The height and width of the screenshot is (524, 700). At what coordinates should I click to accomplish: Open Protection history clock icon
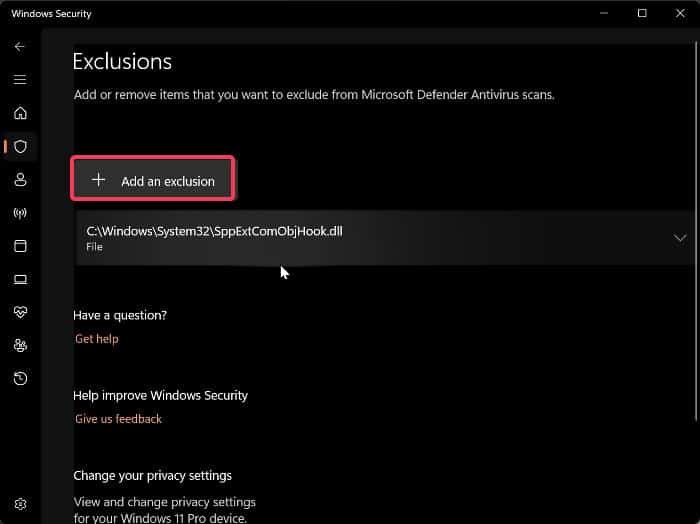point(20,378)
